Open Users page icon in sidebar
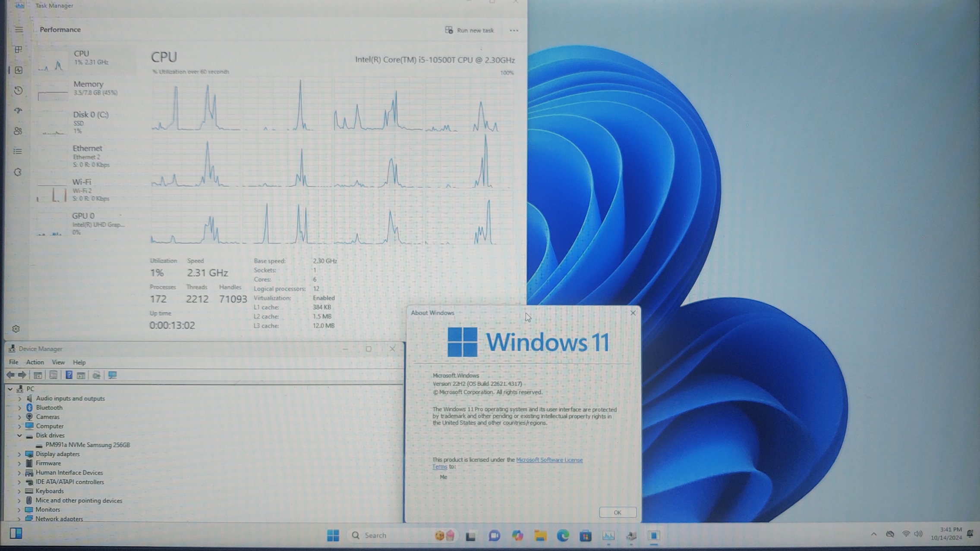This screenshot has height=551, width=980. [x=18, y=131]
